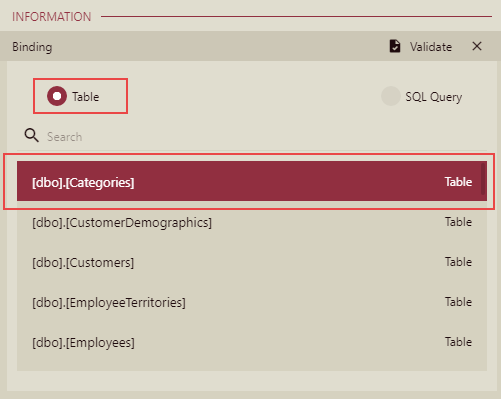Click the Validate document icon
Screen dimensions: 503x399
395,46
